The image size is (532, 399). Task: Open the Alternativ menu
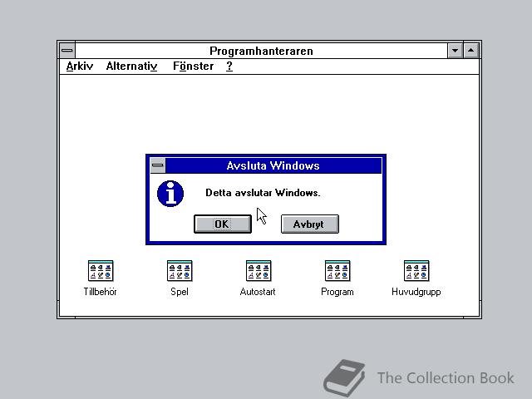(131, 66)
